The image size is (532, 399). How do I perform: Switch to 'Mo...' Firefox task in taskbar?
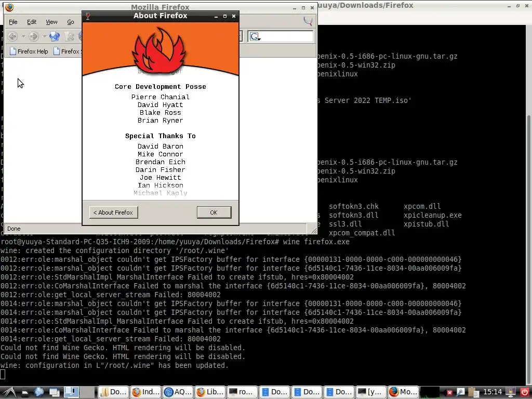pyautogui.click(x=403, y=392)
